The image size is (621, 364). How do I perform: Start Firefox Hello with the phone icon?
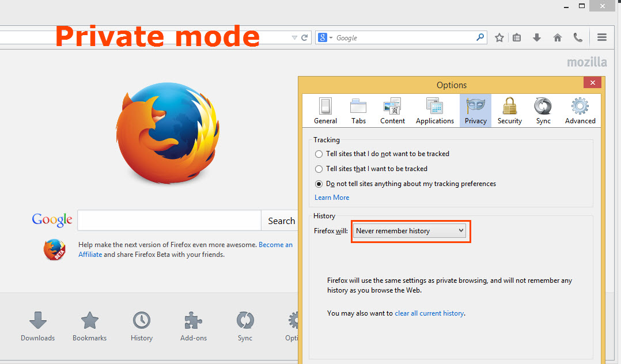point(578,37)
